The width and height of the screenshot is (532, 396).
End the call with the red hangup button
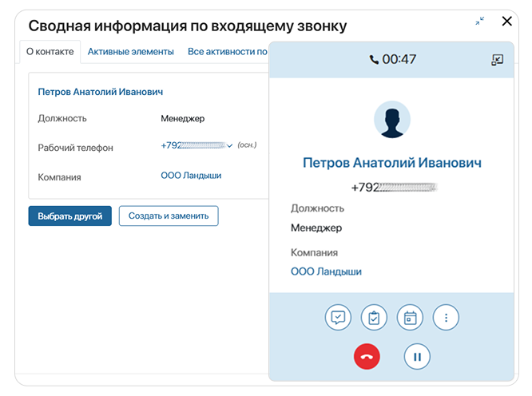coord(367,357)
